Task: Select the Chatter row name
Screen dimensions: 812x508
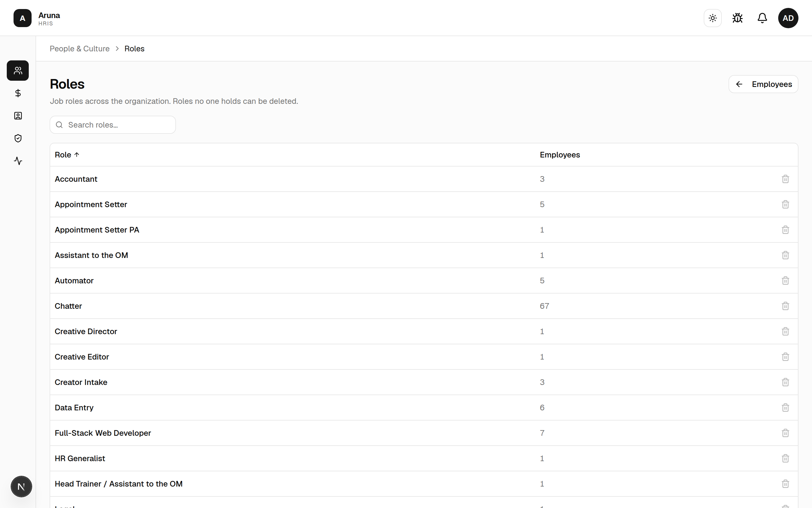Action: click(68, 306)
